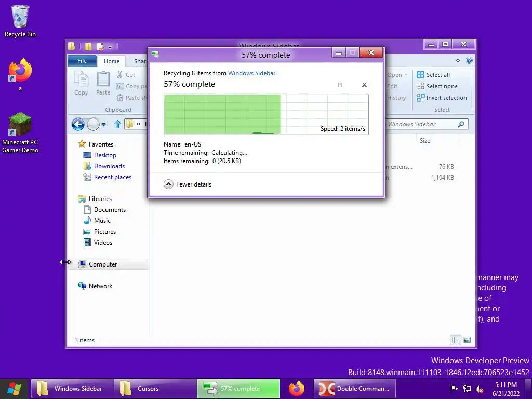Click search magnifier in Windows Sidebar box
This screenshot has width=532, height=399.
tap(461, 124)
